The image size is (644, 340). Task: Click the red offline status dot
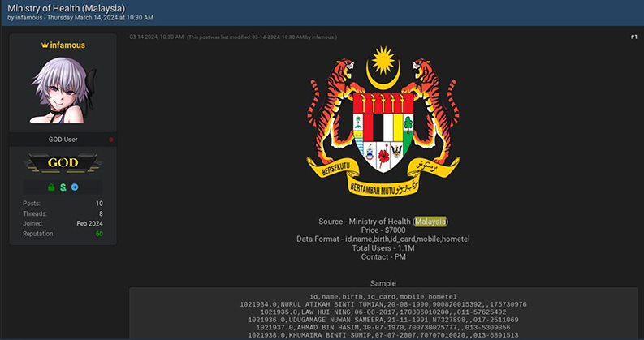pos(111,140)
